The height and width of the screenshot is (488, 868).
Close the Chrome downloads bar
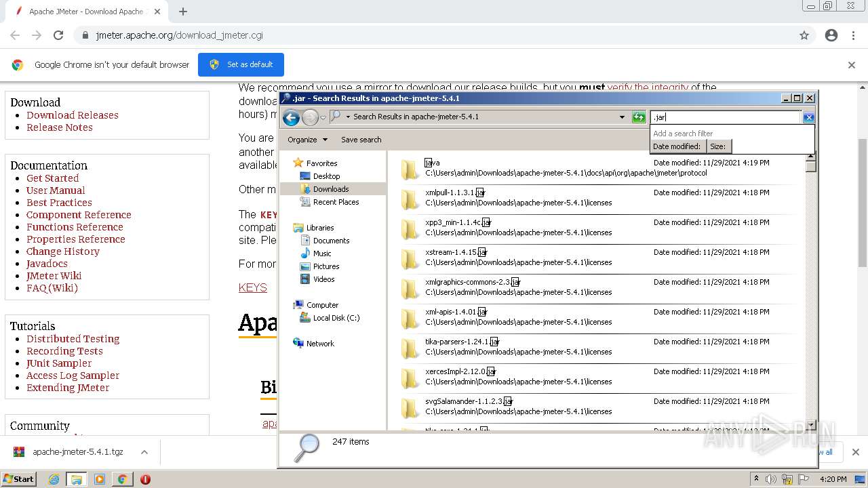coord(856,452)
